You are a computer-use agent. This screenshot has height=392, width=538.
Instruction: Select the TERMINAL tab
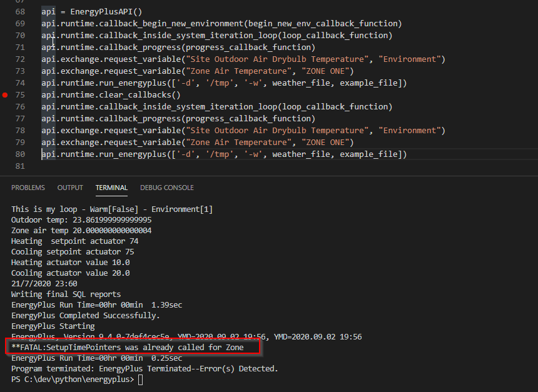111,188
